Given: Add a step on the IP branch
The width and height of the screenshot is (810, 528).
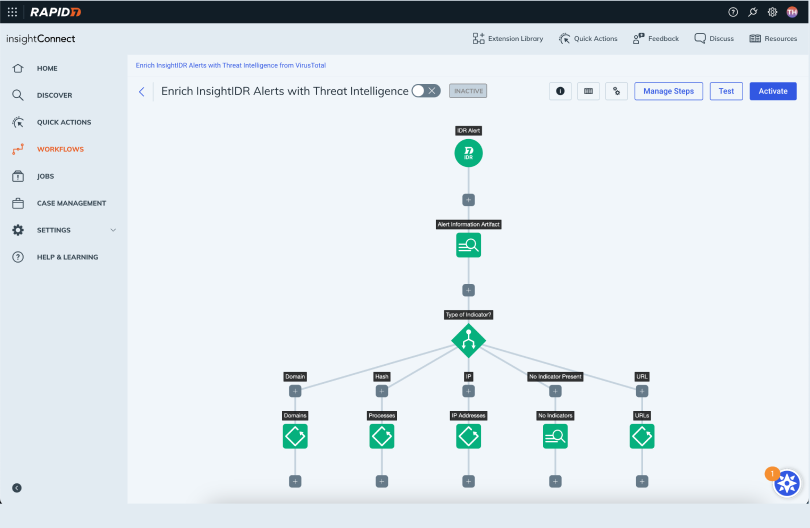Looking at the screenshot, I should point(469,391).
